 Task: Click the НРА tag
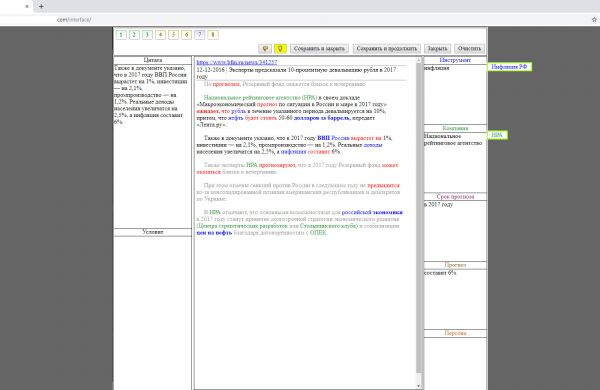pyautogui.click(x=497, y=135)
